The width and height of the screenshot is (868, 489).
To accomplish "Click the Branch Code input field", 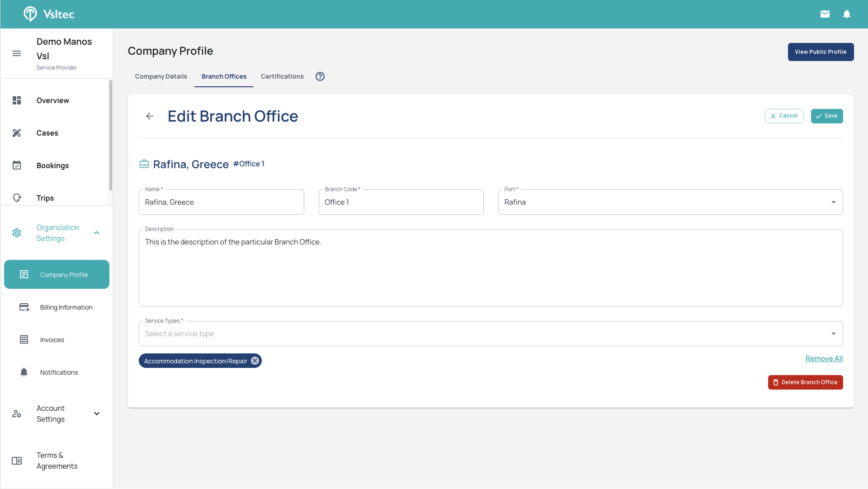I will point(401,202).
